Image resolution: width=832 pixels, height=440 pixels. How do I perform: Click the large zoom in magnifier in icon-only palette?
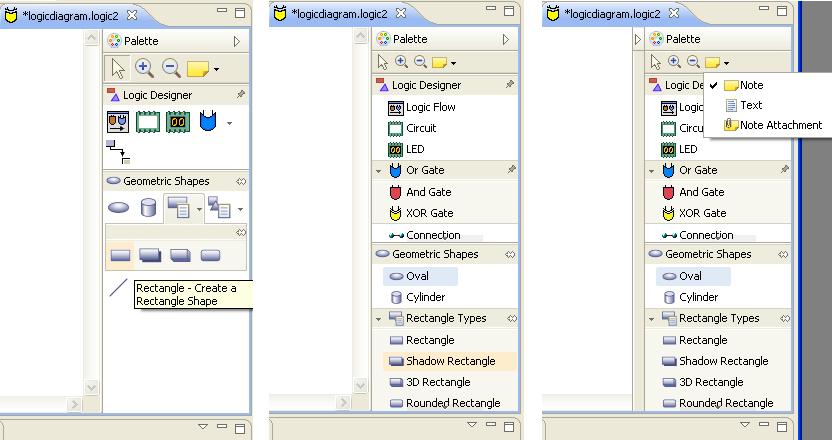point(144,68)
